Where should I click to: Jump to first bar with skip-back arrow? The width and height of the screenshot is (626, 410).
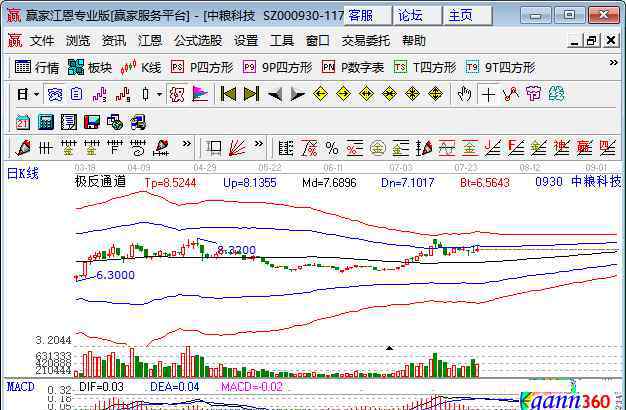[x=228, y=95]
